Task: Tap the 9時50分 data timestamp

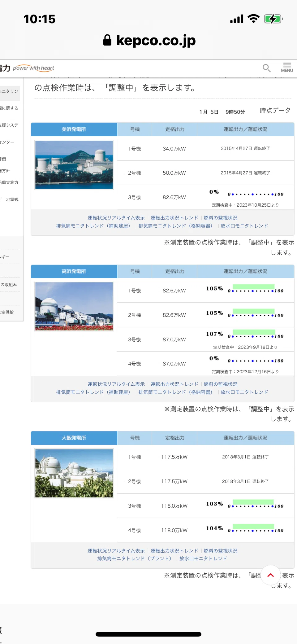Action: pyautogui.click(x=235, y=112)
